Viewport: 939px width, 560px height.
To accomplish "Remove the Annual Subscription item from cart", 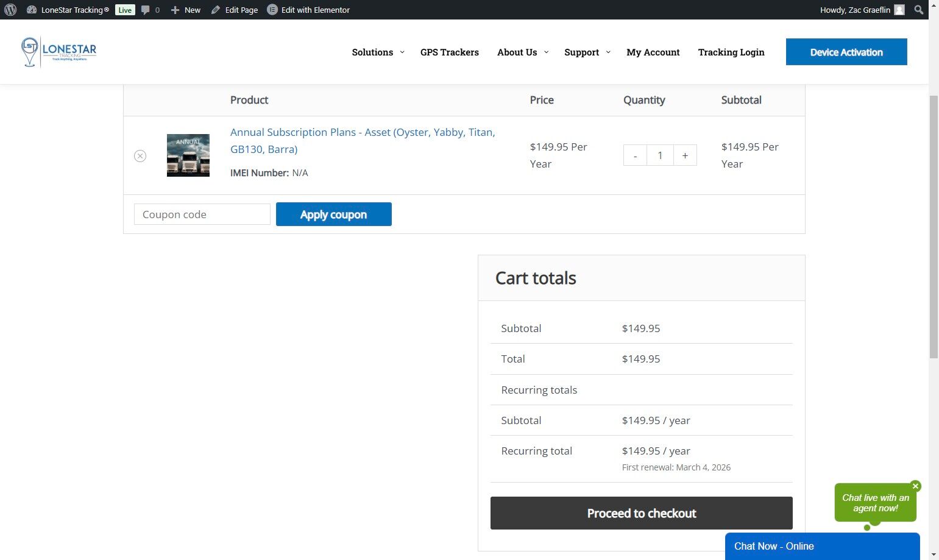I will click(x=140, y=156).
